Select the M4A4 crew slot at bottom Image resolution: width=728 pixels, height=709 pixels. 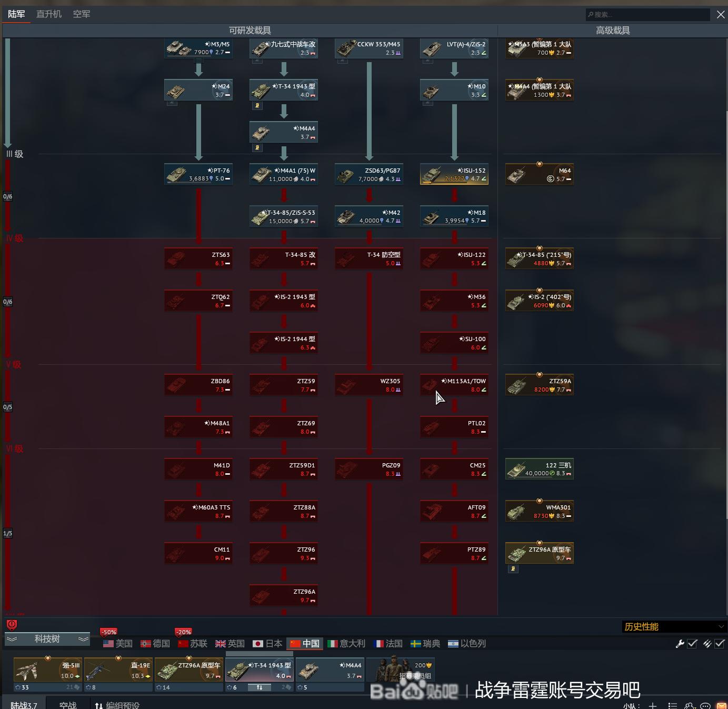(330, 670)
